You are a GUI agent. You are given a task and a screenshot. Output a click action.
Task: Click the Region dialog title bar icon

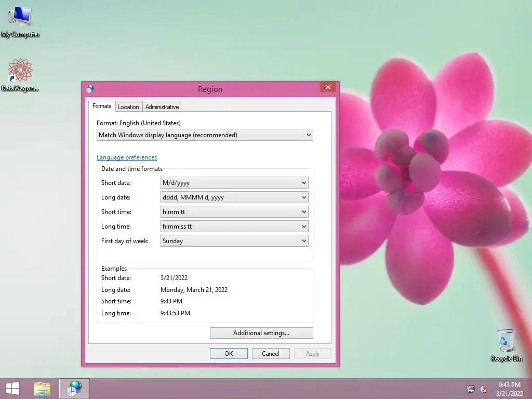click(x=90, y=88)
